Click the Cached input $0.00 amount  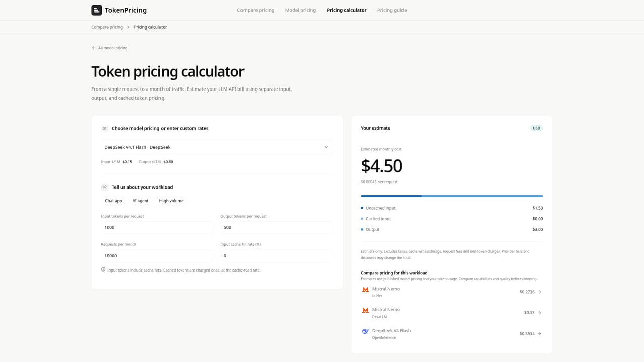[538, 219]
